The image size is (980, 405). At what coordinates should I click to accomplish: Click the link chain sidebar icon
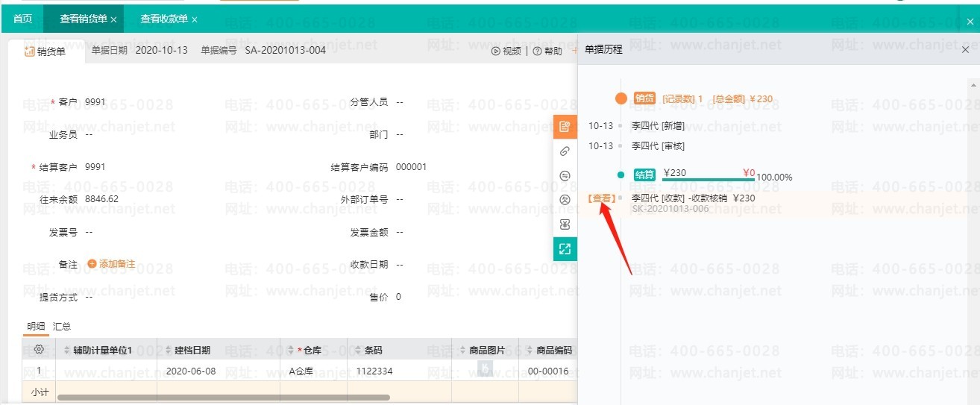565,151
